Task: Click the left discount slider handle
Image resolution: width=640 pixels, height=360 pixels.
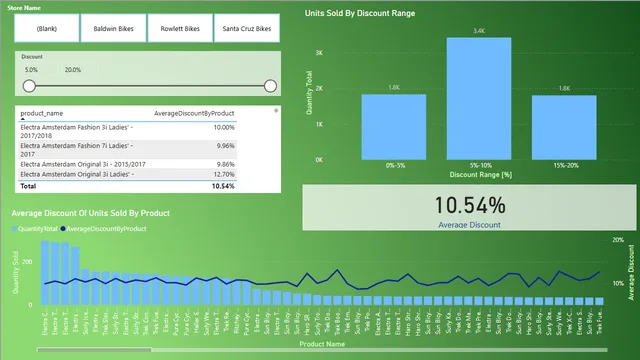Action: click(x=29, y=86)
